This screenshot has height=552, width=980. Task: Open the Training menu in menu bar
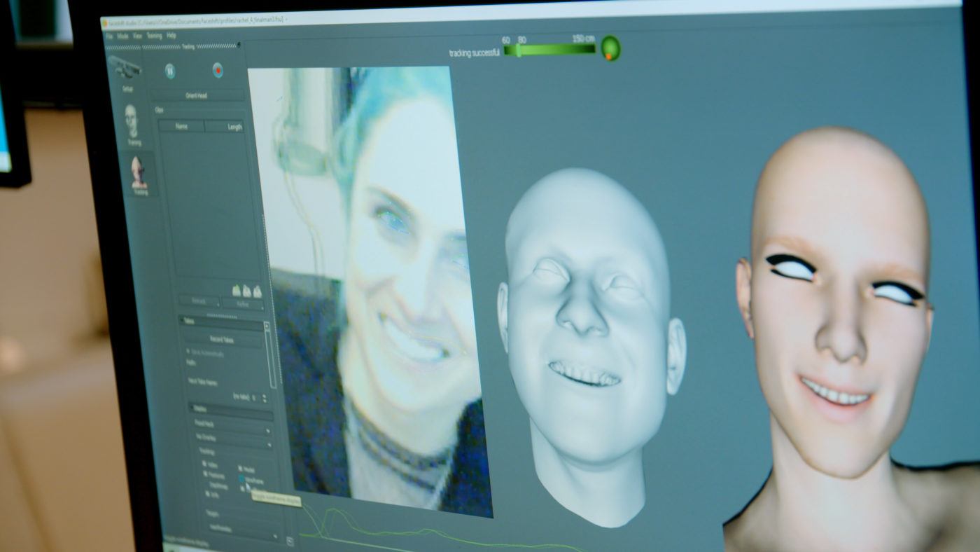tap(154, 35)
